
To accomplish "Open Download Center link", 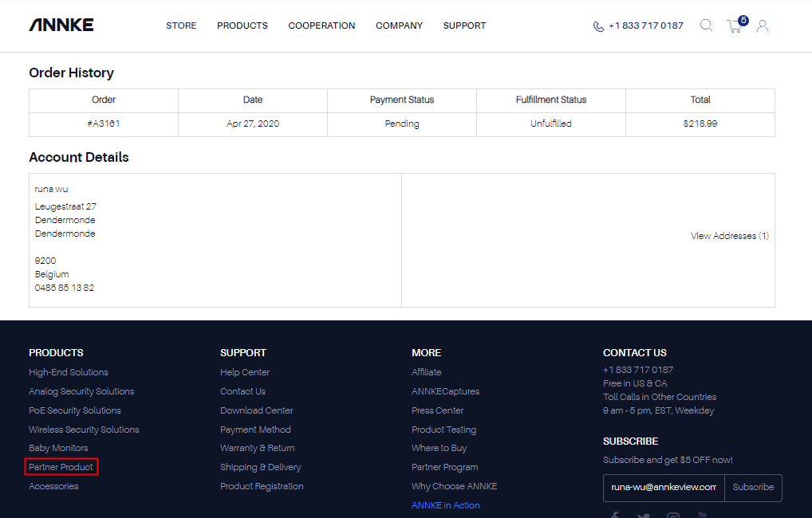I will [x=256, y=410].
